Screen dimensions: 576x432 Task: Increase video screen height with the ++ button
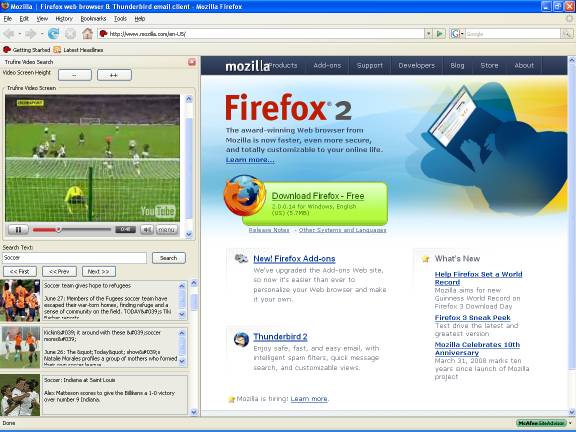click(x=114, y=75)
